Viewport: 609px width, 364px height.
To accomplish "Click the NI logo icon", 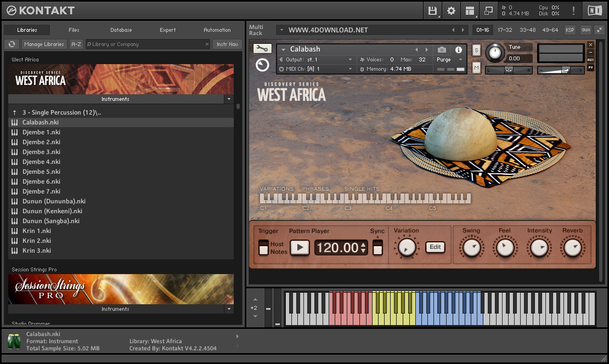I will pos(595,10).
